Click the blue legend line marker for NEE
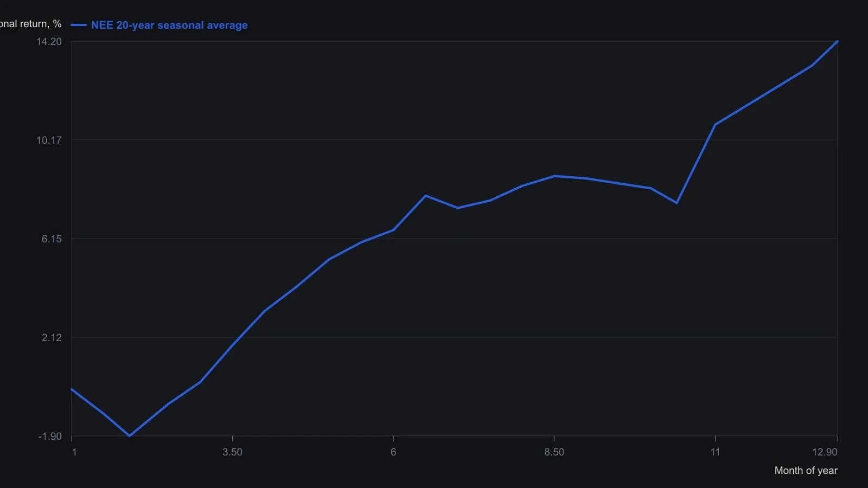868x488 pixels. pyautogui.click(x=79, y=25)
